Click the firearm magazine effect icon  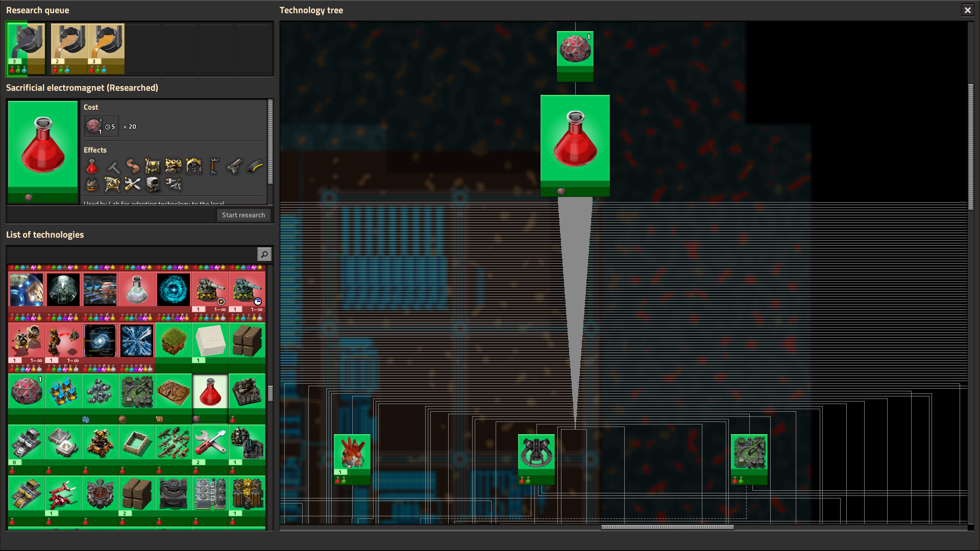click(x=255, y=167)
